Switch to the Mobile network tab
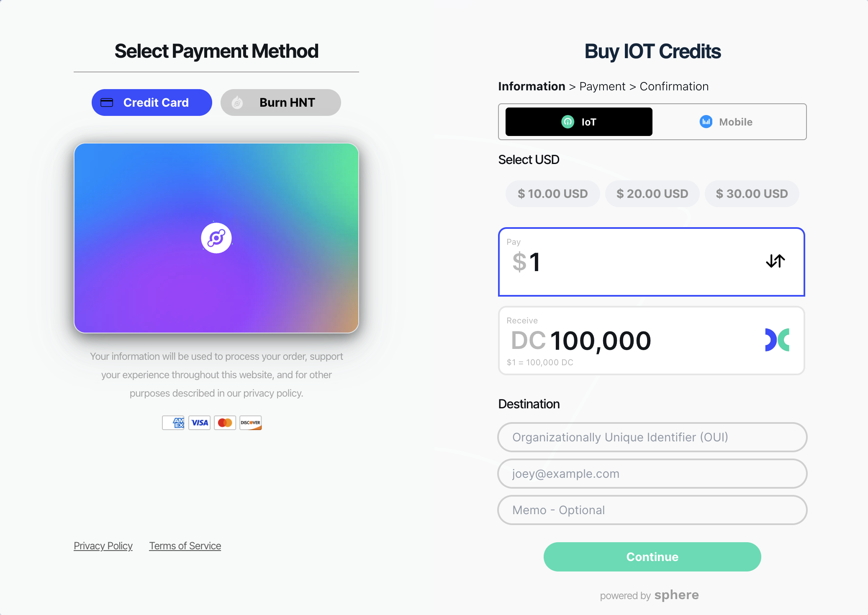 point(726,122)
